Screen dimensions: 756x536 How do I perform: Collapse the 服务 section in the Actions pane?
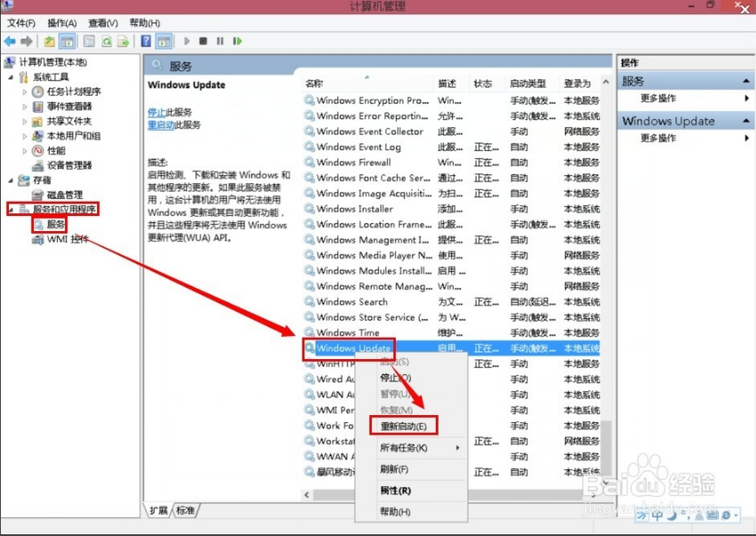[746, 80]
